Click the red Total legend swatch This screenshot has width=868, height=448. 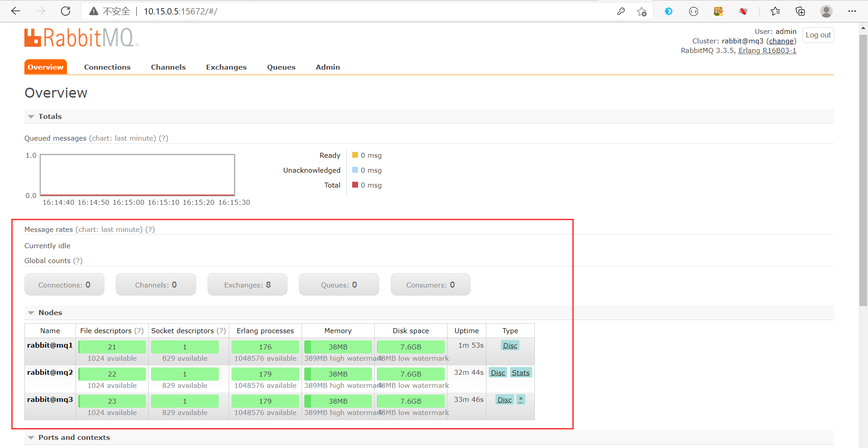[x=355, y=185]
